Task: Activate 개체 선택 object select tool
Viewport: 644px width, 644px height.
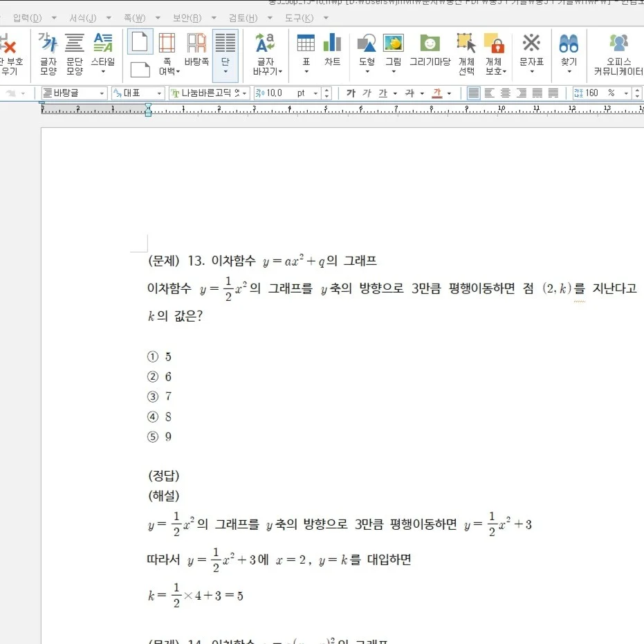Action: (466, 54)
